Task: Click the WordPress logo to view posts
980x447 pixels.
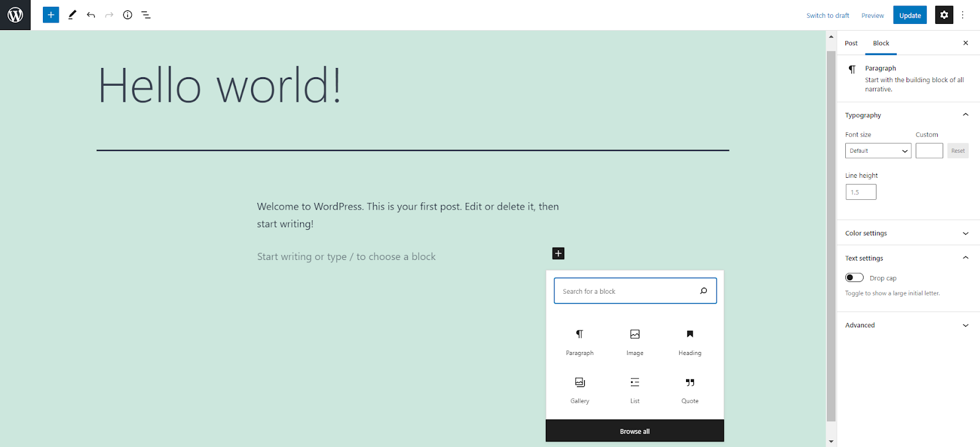Action: tap(15, 15)
